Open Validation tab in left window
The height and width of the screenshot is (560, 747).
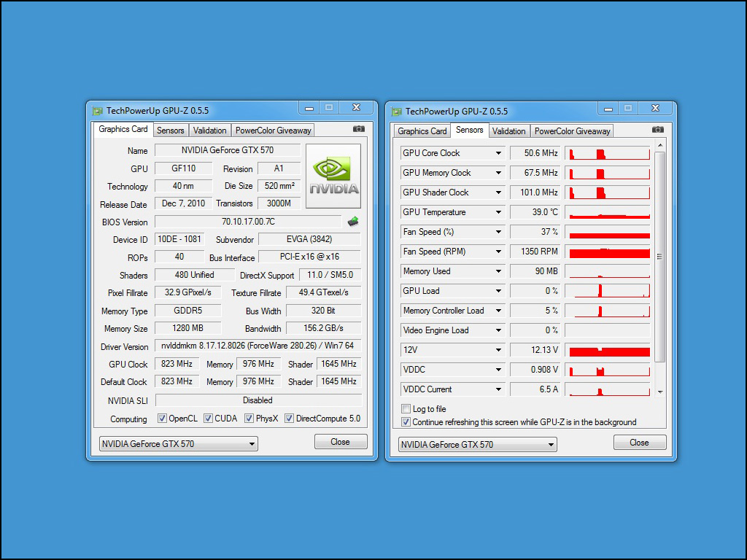point(209,130)
